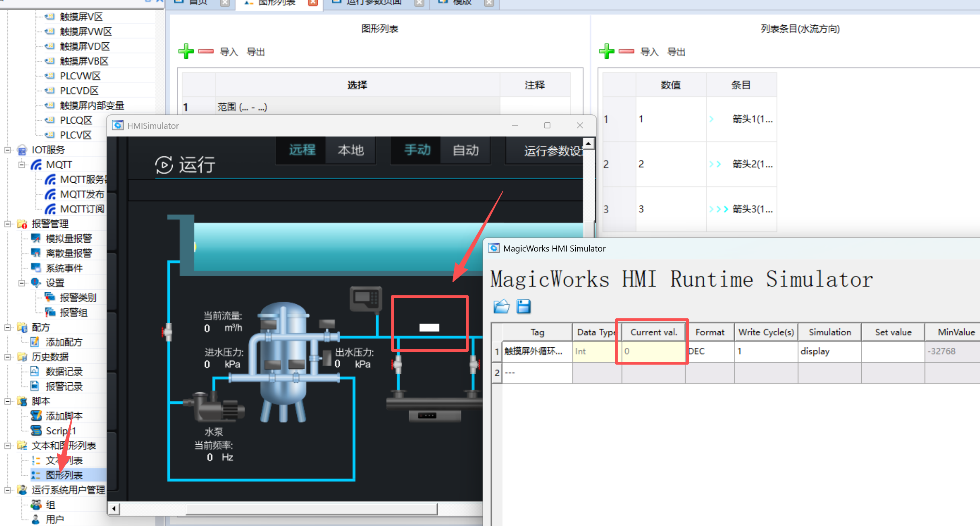980x526 pixels.
Task: Close the 图形列表 tab with red X
Action: pyautogui.click(x=313, y=3)
